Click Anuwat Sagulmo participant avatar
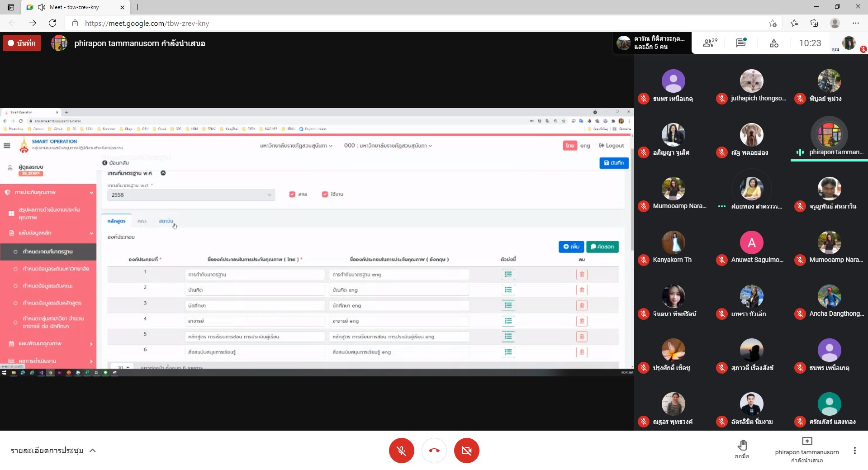The height and width of the screenshot is (470, 868). coord(751,243)
